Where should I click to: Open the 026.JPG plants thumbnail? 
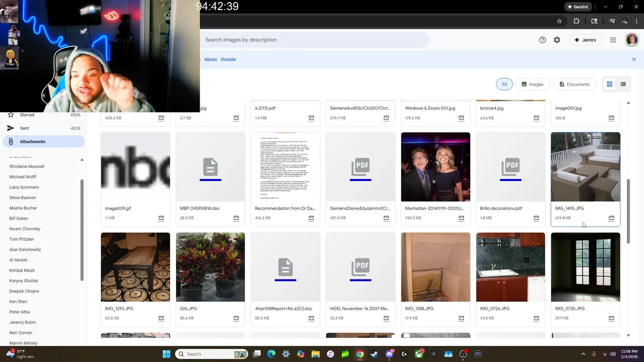[210, 267]
